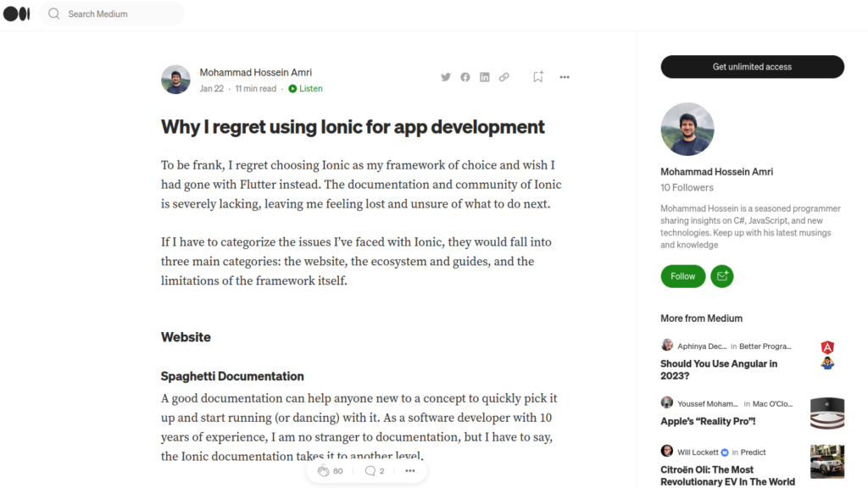The image size is (868, 488).
Task: Open the author's sidebar profile photo
Action: pos(687,130)
